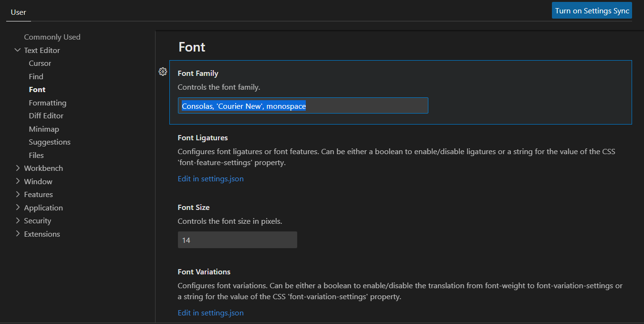
Task: Expand the Features settings section
Action: click(x=18, y=194)
